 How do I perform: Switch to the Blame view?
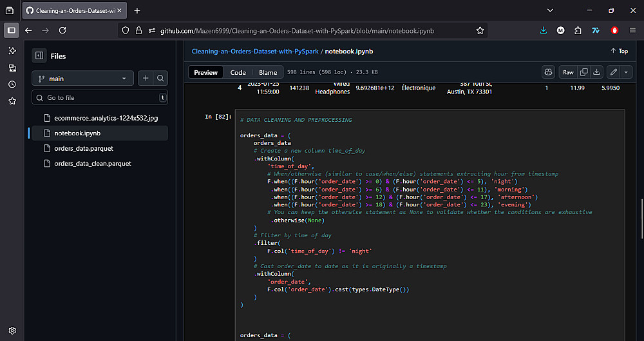click(268, 73)
